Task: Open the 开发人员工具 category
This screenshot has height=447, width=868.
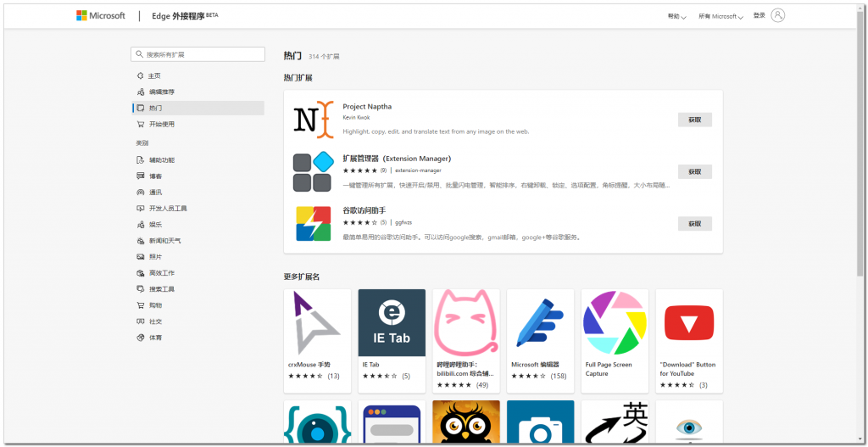Action: (x=167, y=209)
